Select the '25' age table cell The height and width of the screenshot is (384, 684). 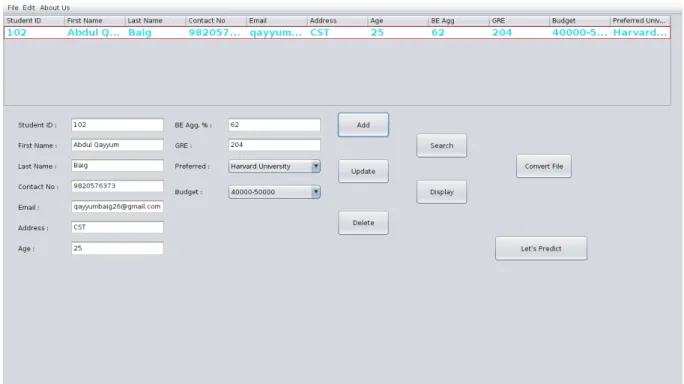point(398,33)
